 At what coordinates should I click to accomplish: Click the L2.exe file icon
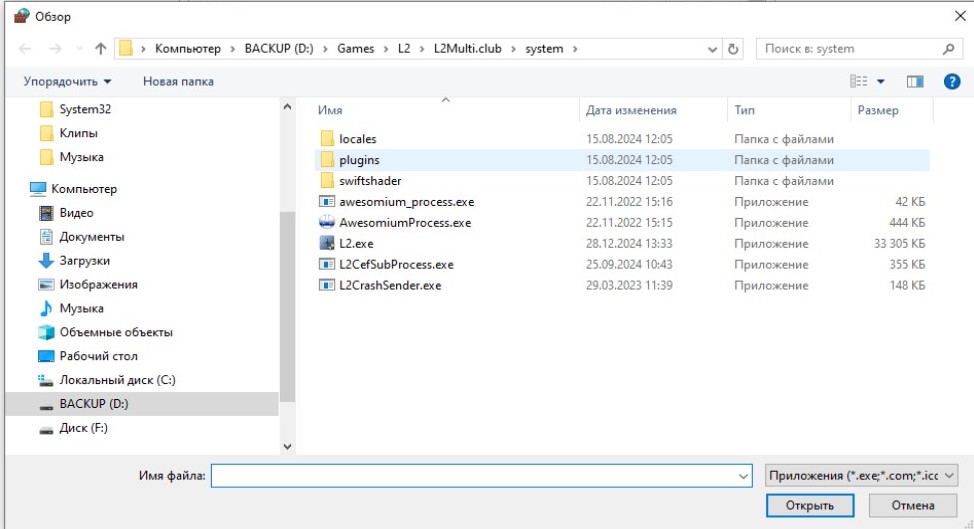tap(326, 244)
